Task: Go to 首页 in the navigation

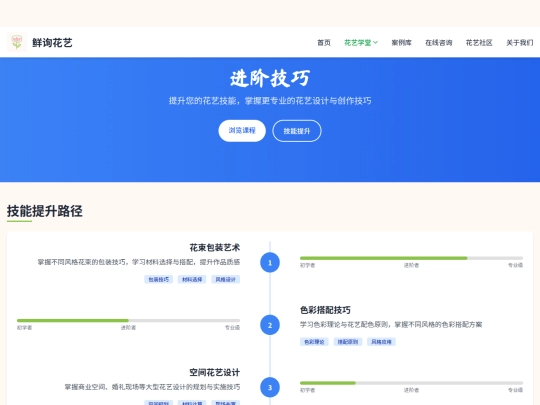Action: pos(324,43)
